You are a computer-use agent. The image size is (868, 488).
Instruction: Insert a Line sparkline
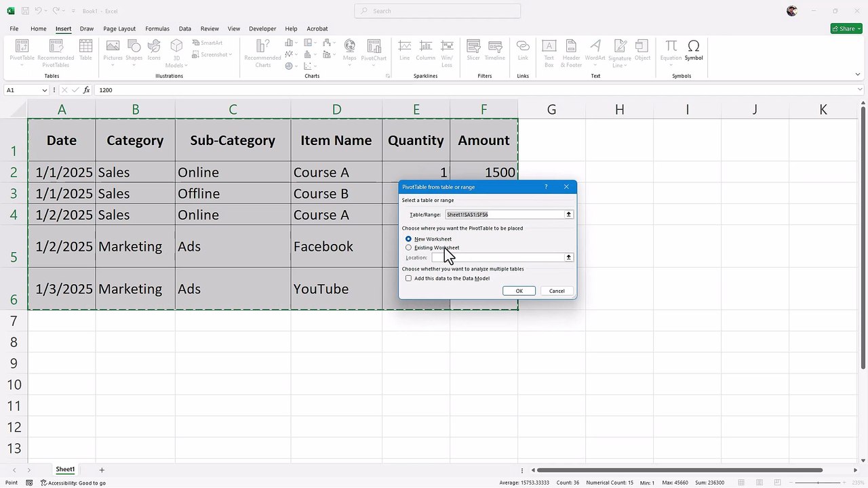pyautogui.click(x=405, y=52)
